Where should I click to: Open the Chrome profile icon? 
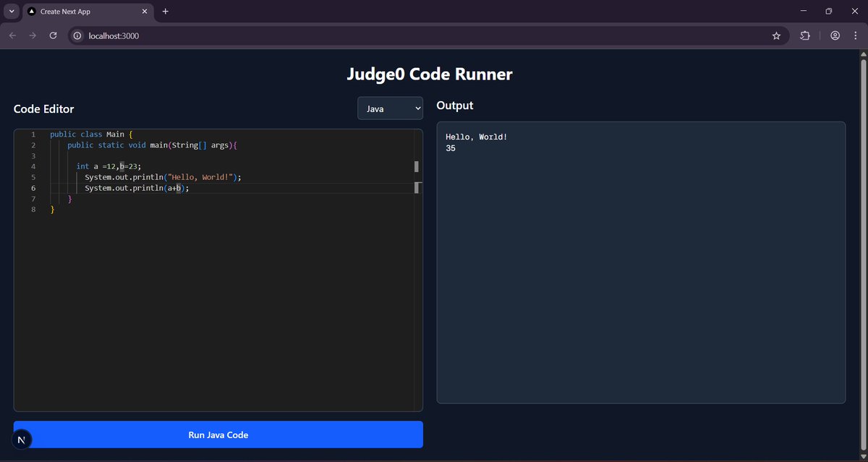click(835, 35)
